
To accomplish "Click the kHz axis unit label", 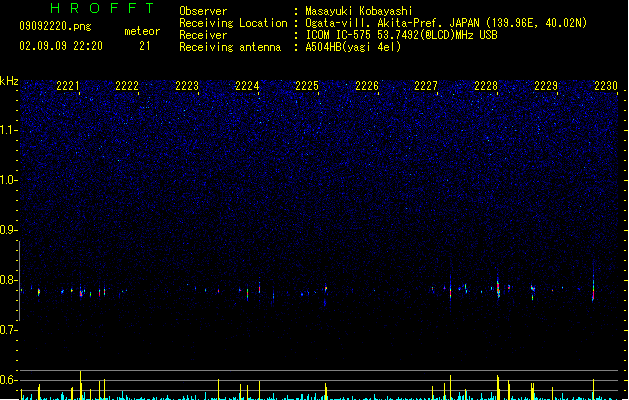I will click(9, 81).
